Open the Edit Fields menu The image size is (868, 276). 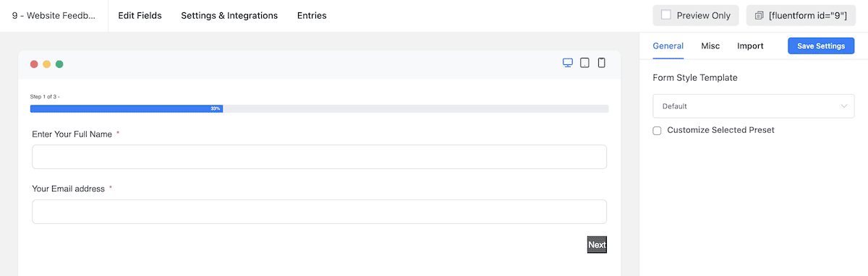pos(140,15)
